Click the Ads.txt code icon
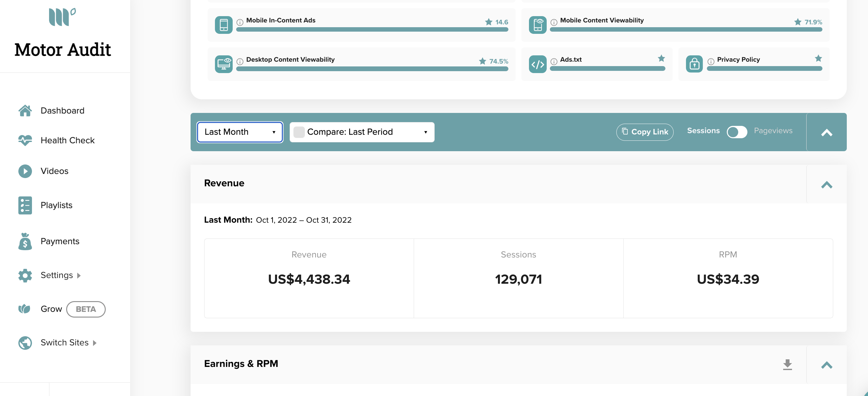The height and width of the screenshot is (396, 868). point(538,64)
